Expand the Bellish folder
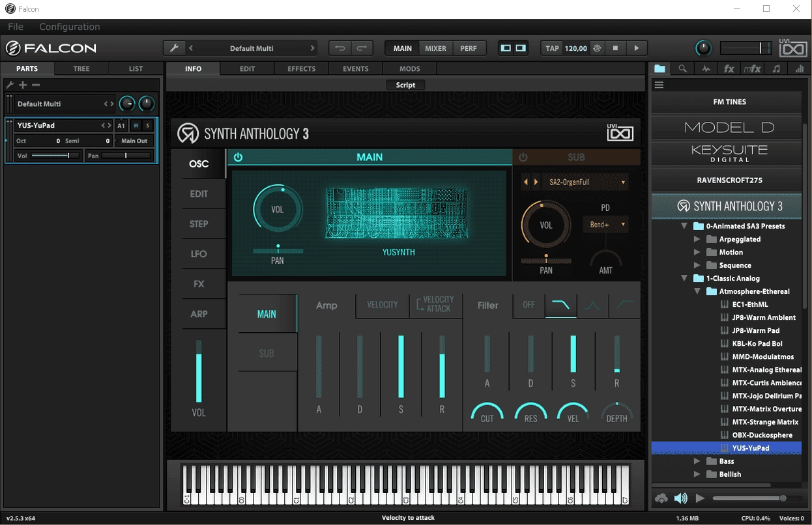812x525 pixels. tap(697, 474)
